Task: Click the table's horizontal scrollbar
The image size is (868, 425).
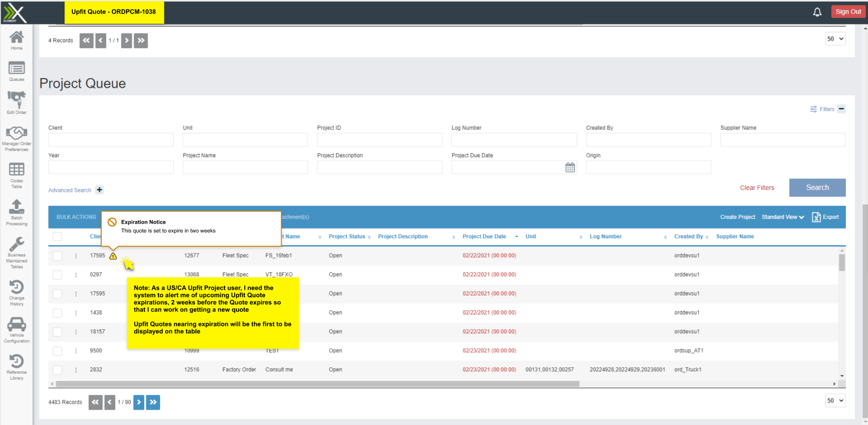Action: click(x=317, y=384)
